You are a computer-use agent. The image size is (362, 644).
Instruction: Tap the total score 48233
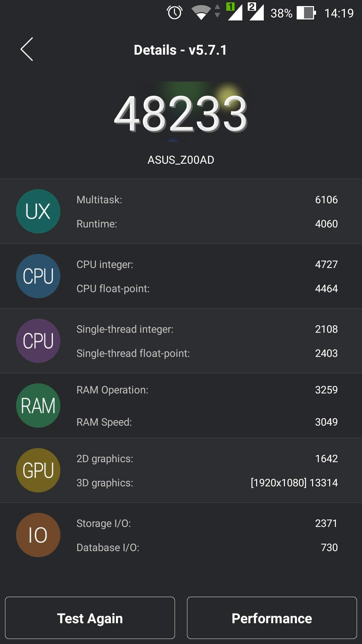coord(181,114)
